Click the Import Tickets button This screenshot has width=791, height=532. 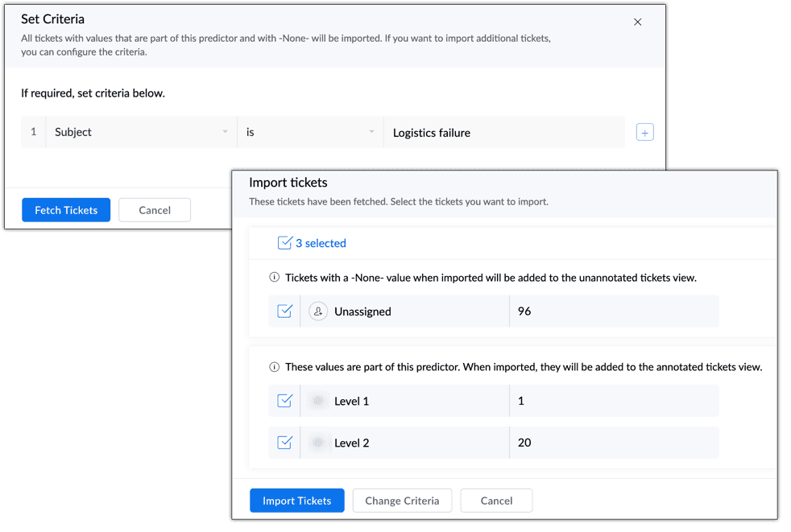pos(296,501)
